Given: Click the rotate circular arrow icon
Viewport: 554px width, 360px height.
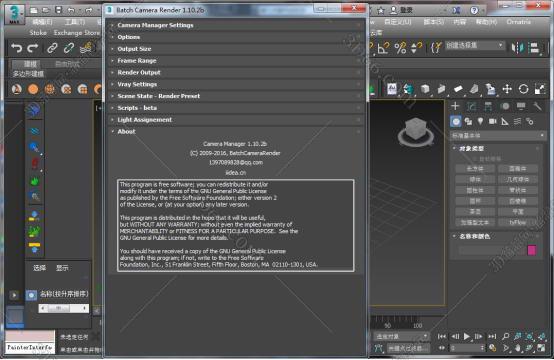Looking at the screenshot, I should point(524,89).
